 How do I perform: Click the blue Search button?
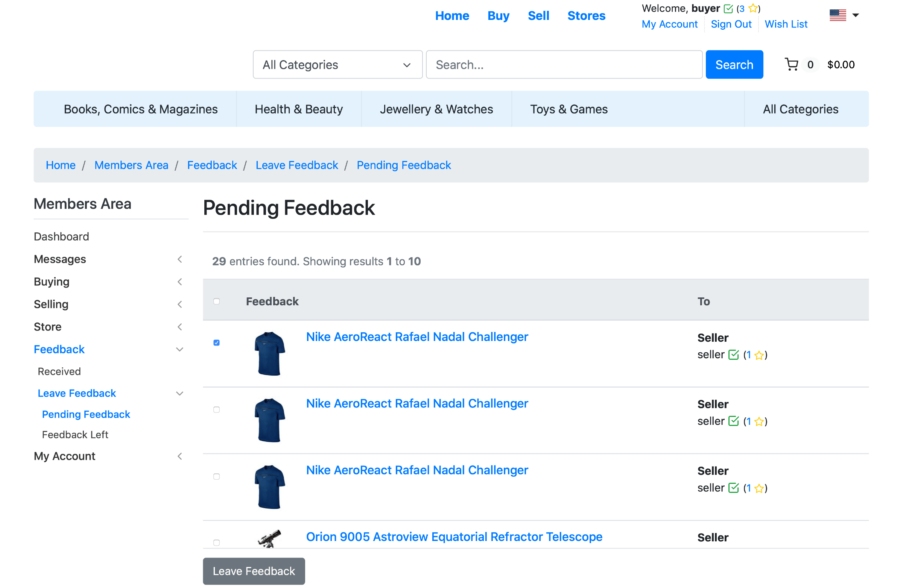coord(734,64)
